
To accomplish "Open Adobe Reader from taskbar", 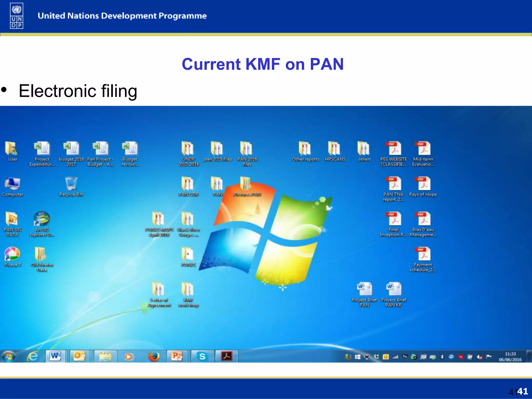I will [x=227, y=356].
